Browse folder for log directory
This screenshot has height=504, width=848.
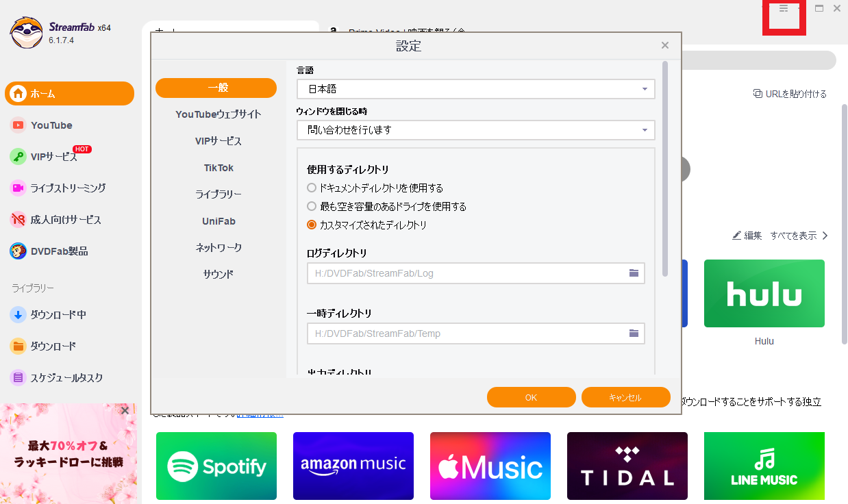coord(634,273)
